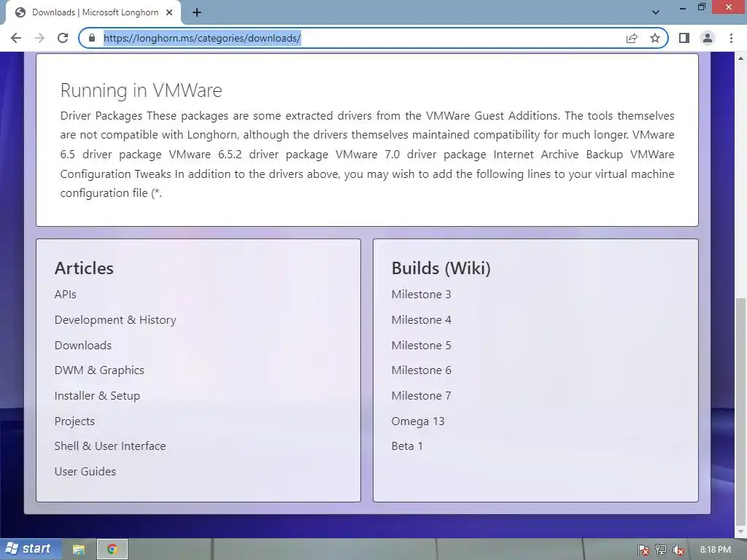Click the browser forward arrow

point(39,38)
